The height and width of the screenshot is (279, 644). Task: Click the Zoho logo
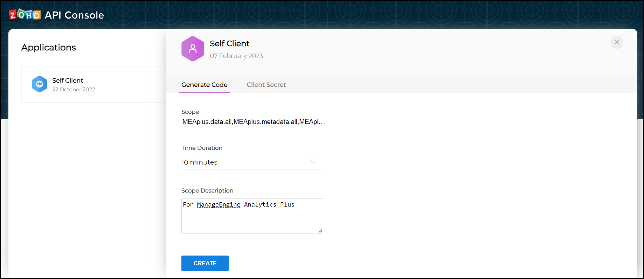tap(25, 15)
